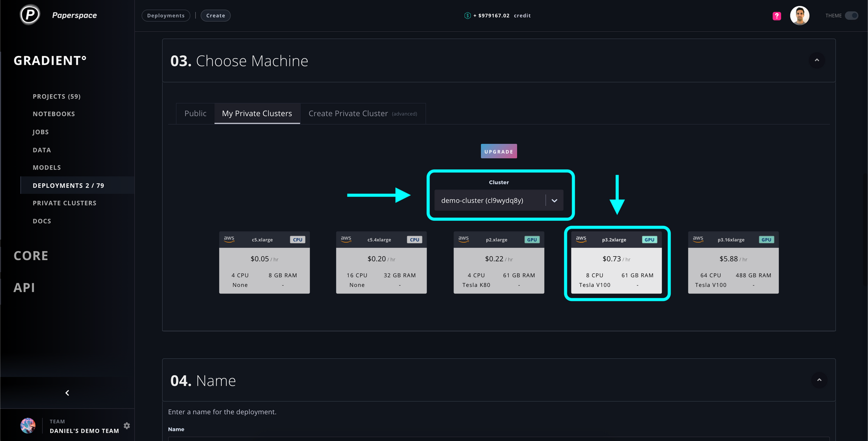The image size is (868, 441).
Task: Click the AWS logo on c5.4xlarge card
Action: (346, 239)
